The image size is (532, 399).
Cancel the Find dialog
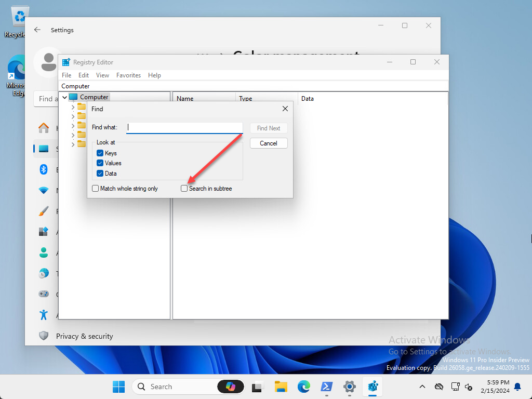(269, 143)
